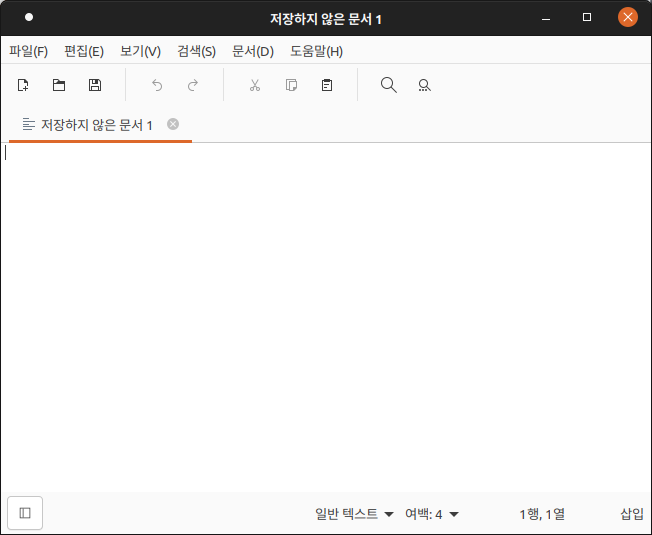
Task: Open the 파일(F) menu
Action: click(28, 51)
